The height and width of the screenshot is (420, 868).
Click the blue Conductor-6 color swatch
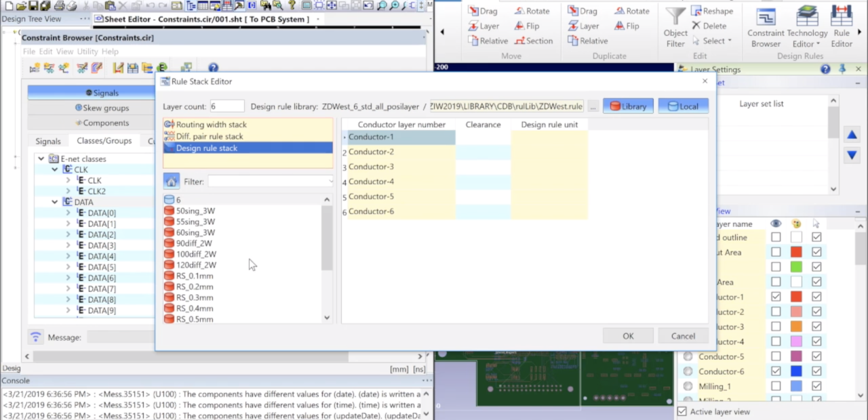(x=796, y=371)
